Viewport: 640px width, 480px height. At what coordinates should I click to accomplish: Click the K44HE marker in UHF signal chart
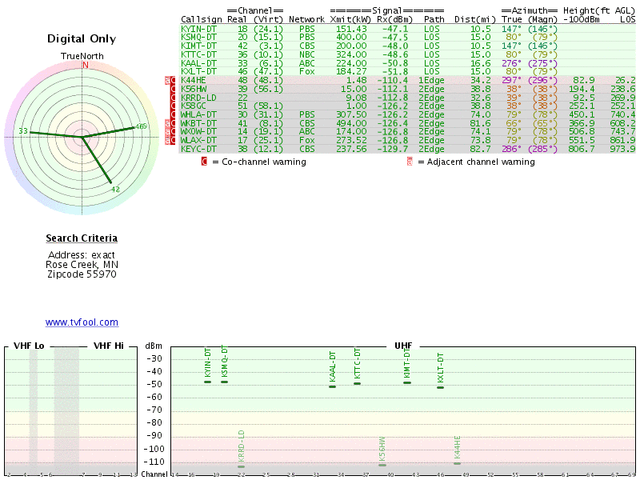point(457,463)
